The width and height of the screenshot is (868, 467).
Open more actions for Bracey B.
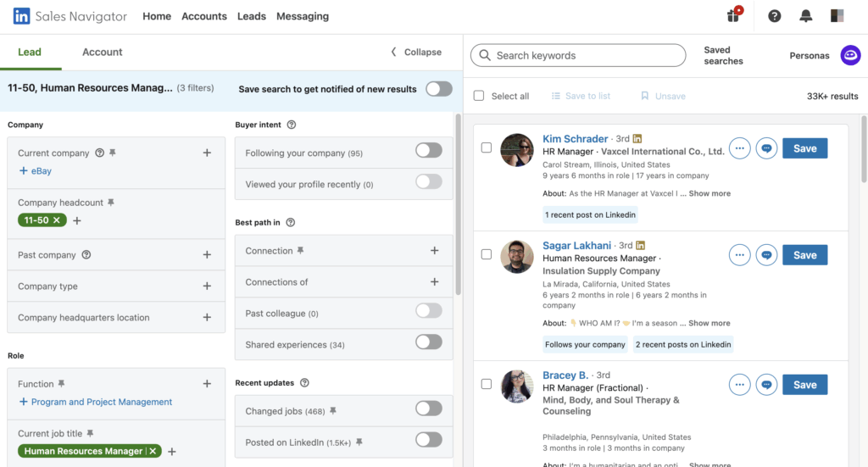tap(739, 385)
